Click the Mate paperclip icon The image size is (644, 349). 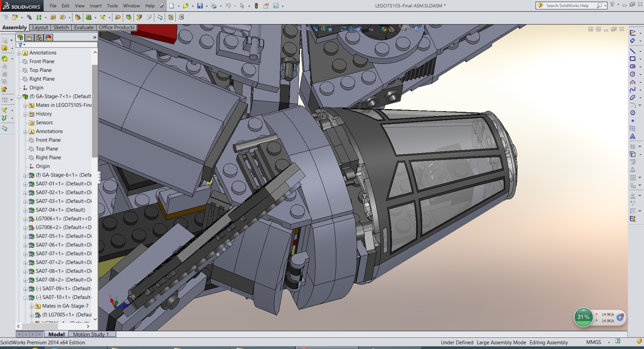pos(29,17)
